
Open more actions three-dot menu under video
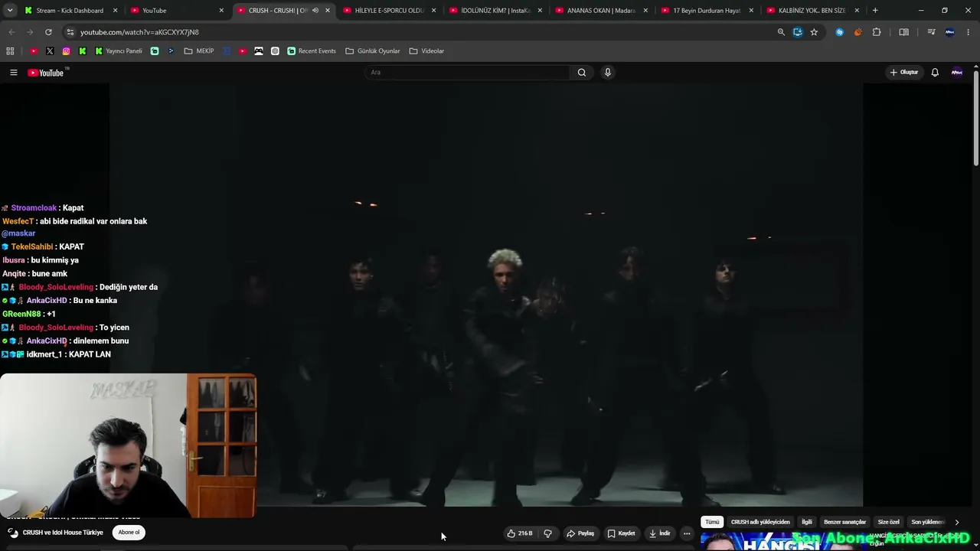click(687, 533)
